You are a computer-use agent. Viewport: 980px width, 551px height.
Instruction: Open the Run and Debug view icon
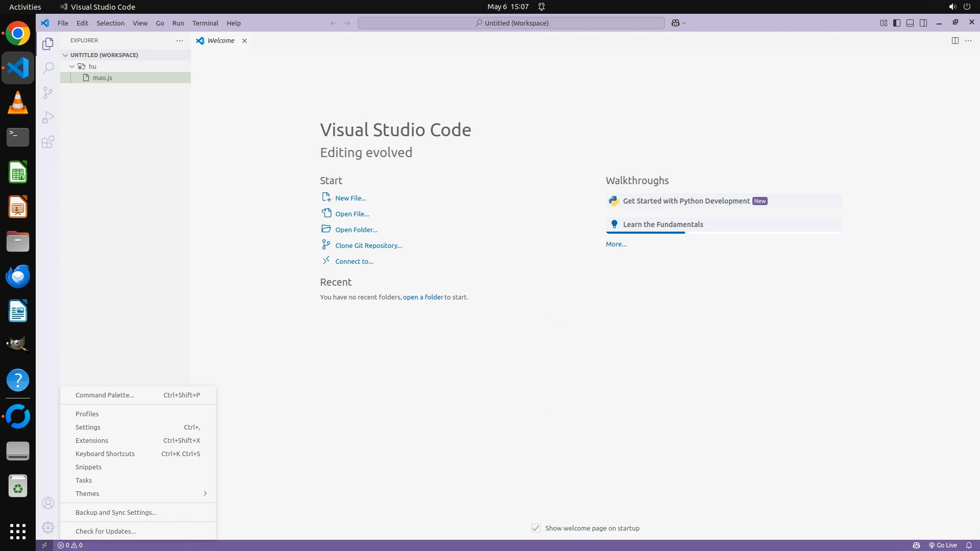click(x=48, y=117)
